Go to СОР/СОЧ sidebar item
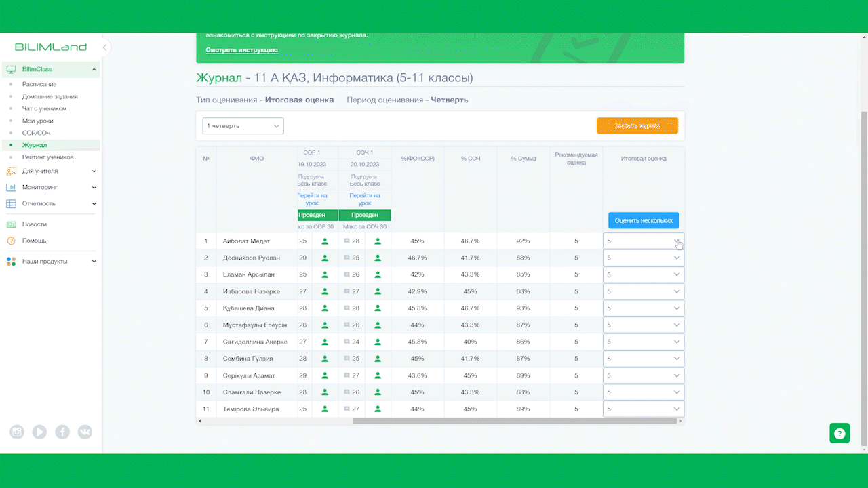The image size is (868, 488). click(37, 133)
